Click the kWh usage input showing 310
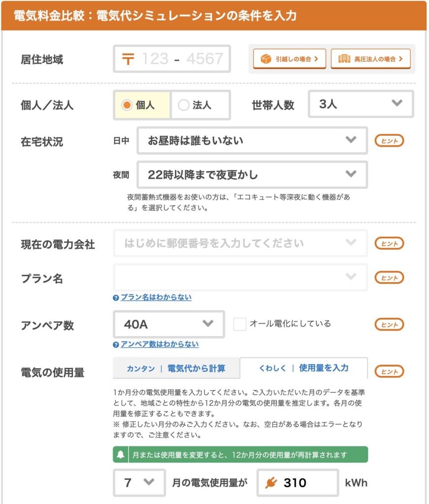The image size is (429, 504). [x=297, y=482]
